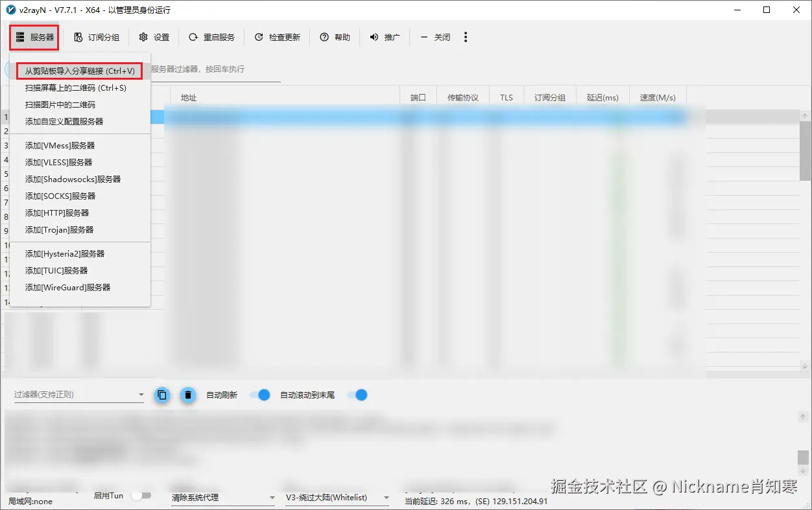812x510 pixels.
Task: Toggle the 自动刷新 switch
Action: tap(260, 395)
